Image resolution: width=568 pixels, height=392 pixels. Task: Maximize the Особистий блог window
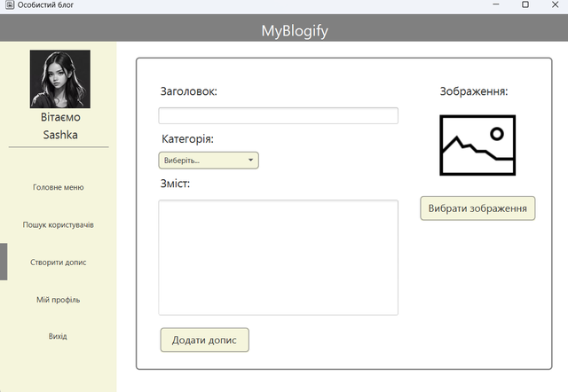[x=525, y=4]
